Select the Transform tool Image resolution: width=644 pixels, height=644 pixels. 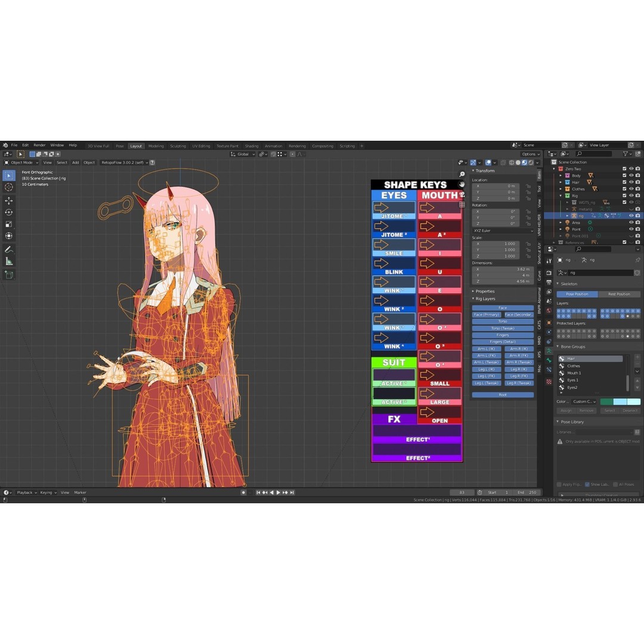coord(8,236)
